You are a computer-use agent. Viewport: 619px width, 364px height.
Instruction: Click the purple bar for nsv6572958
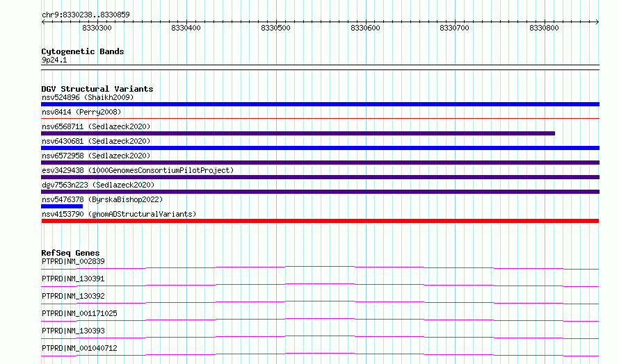(x=320, y=163)
